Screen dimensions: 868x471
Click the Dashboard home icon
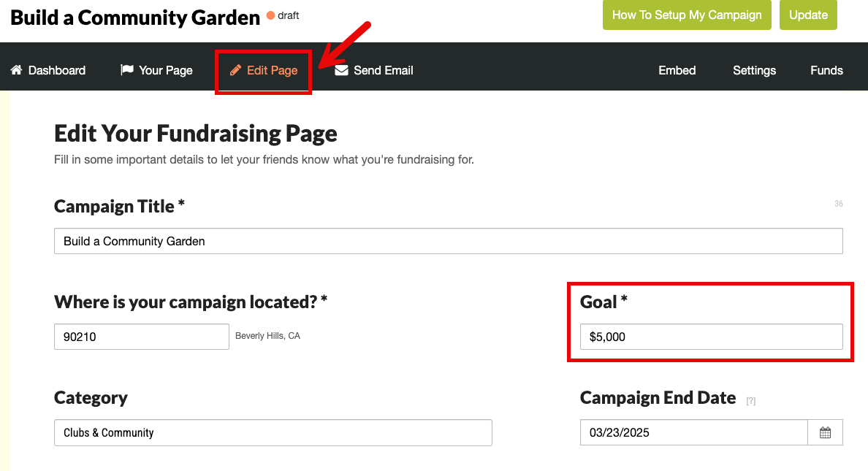(15, 69)
